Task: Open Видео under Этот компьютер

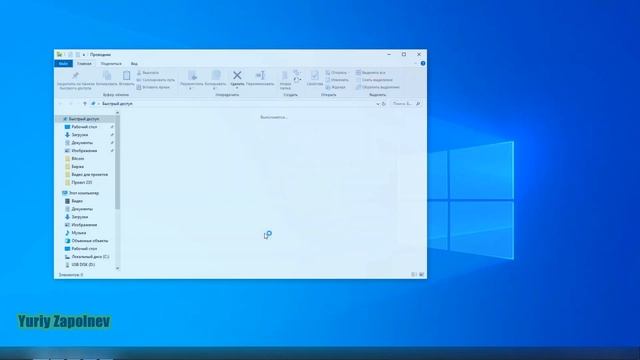Action: tap(77, 201)
